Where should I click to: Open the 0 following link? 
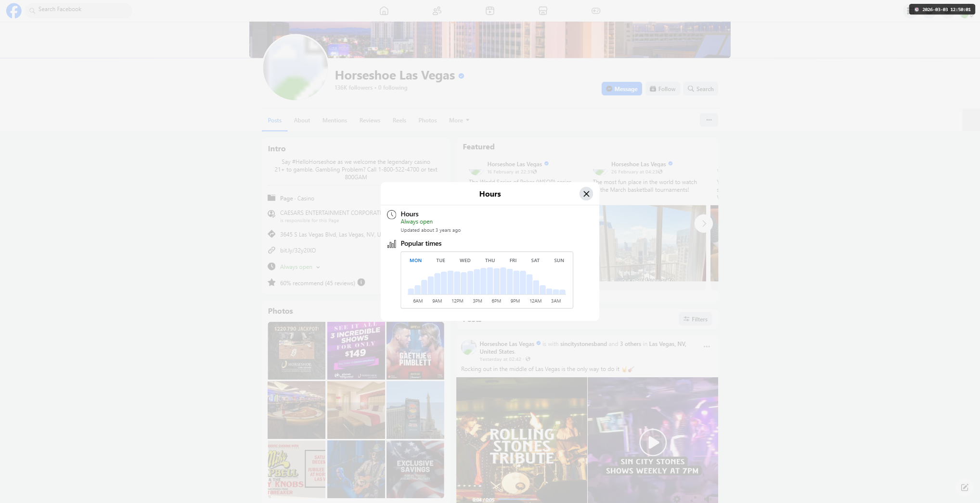[x=393, y=88]
